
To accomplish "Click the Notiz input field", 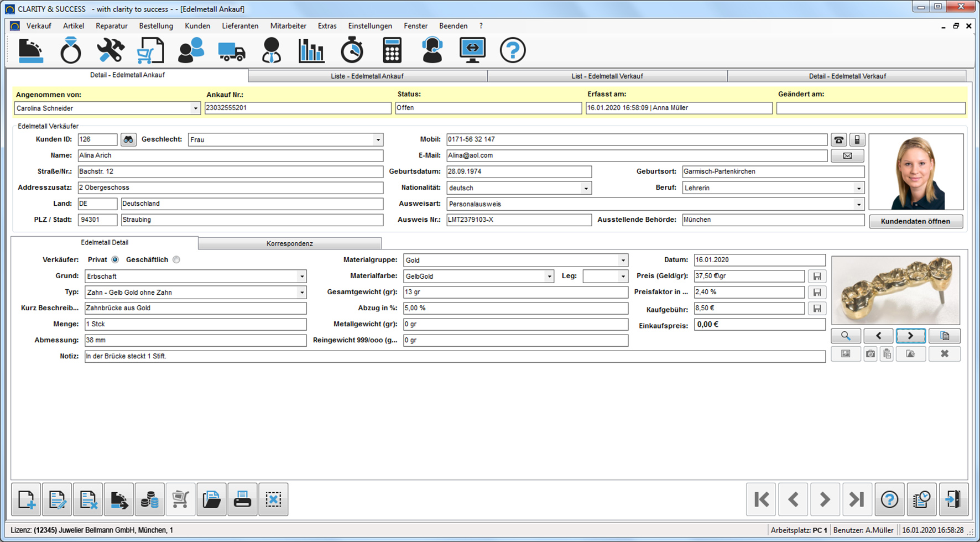I will click(453, 357).
